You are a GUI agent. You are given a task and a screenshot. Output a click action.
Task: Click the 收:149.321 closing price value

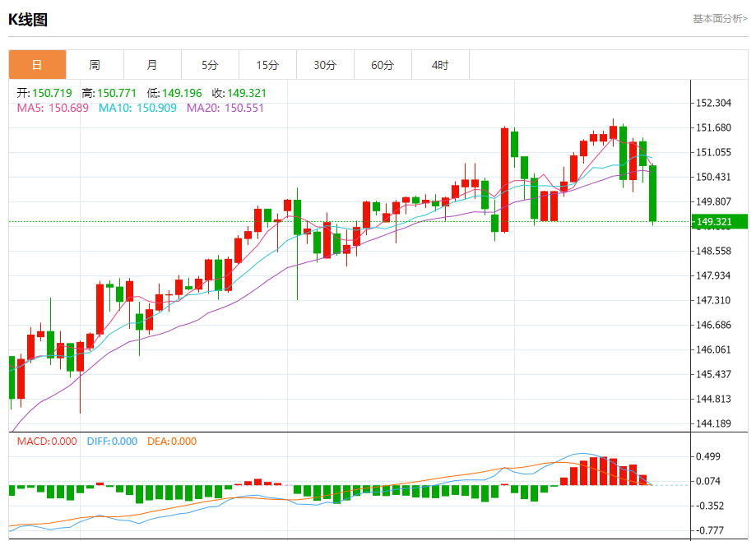(239, 93)
